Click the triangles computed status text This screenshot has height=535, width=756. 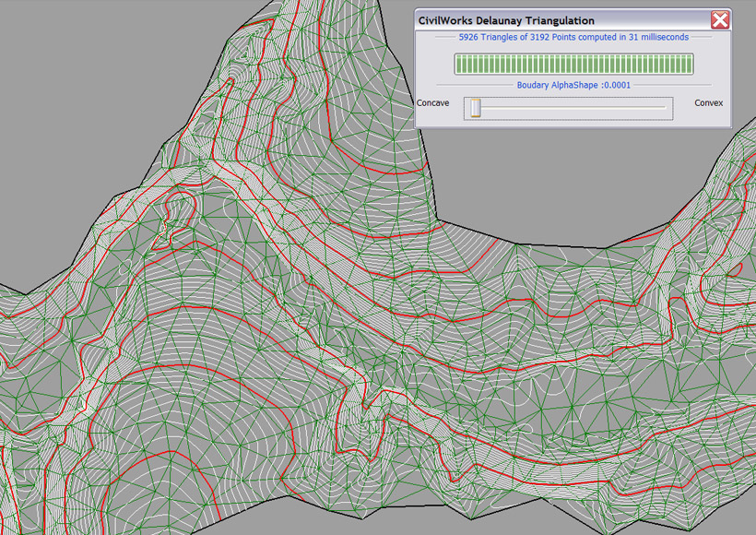573,38
